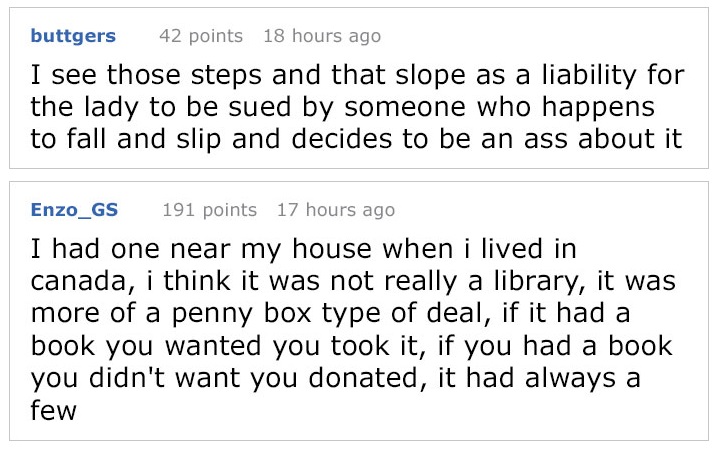Click the word sued in the first comment
This screenshot has width=721, height=449.
[260, 107]
